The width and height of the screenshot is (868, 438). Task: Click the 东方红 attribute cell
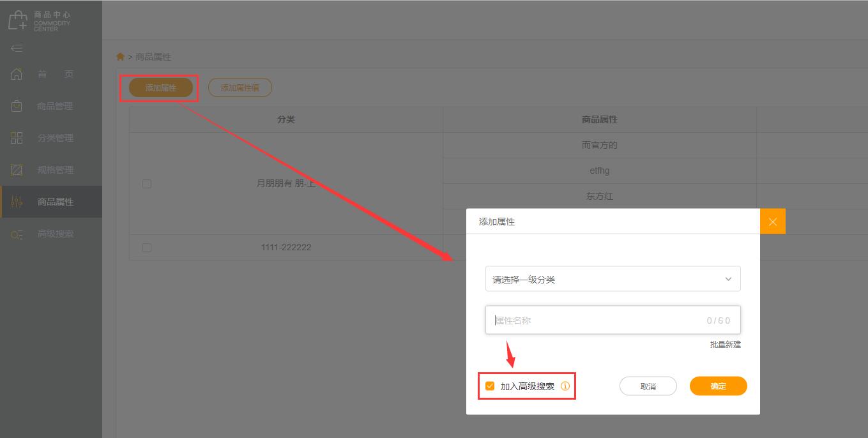(x=600, y=197)
